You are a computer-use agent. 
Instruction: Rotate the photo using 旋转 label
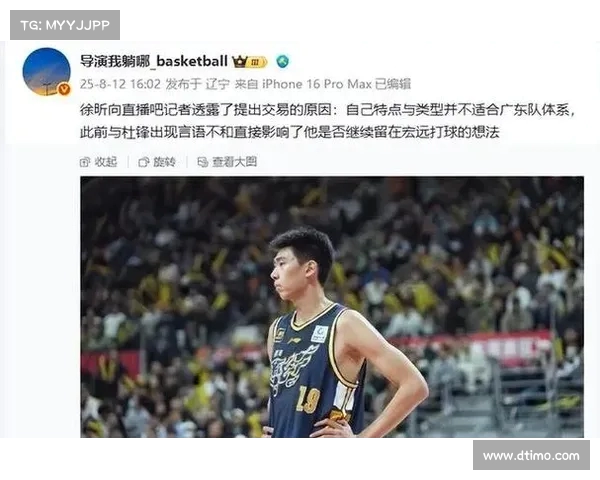point(165,162)
